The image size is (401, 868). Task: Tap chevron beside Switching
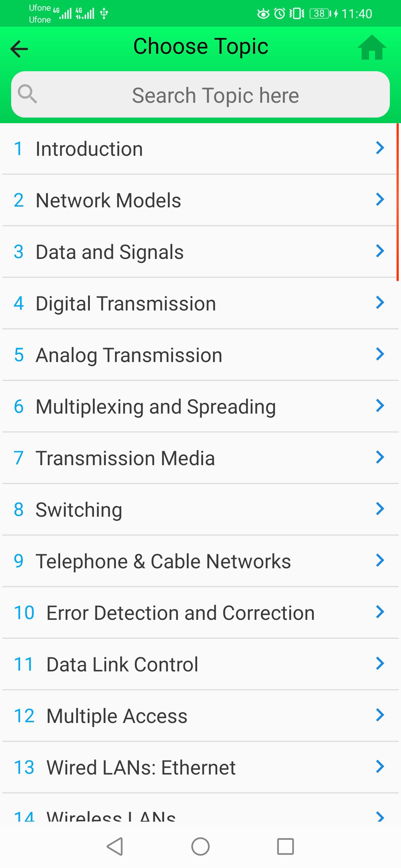[x=380, y=509]
